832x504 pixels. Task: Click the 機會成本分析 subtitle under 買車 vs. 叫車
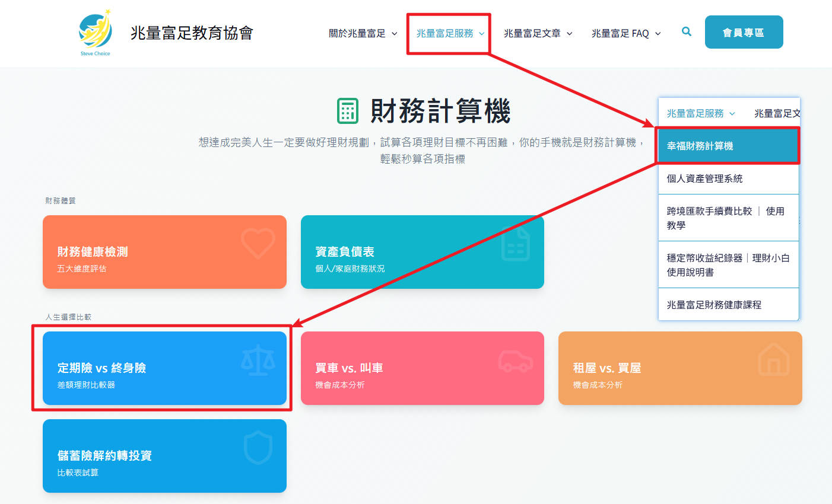point(340,385)
